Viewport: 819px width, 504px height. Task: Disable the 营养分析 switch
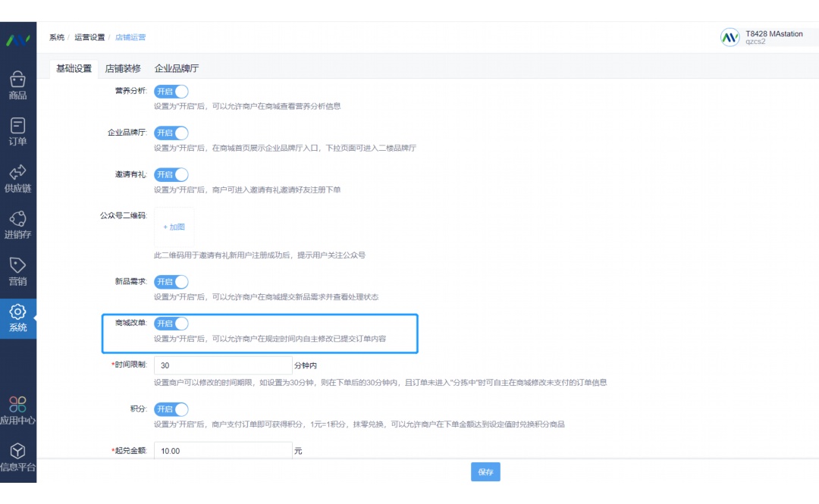171,91
